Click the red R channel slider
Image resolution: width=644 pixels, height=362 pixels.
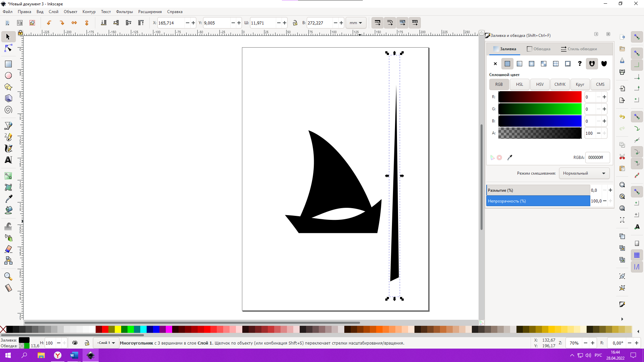(540, 97)
